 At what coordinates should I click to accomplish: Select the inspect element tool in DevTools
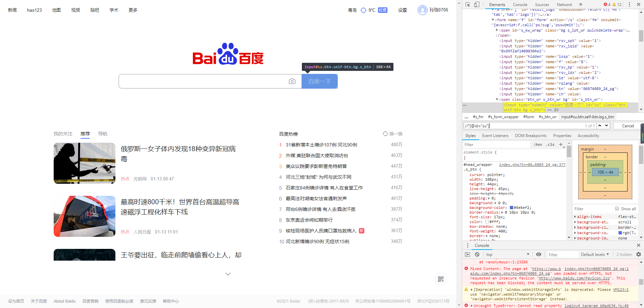click(467, 4)
